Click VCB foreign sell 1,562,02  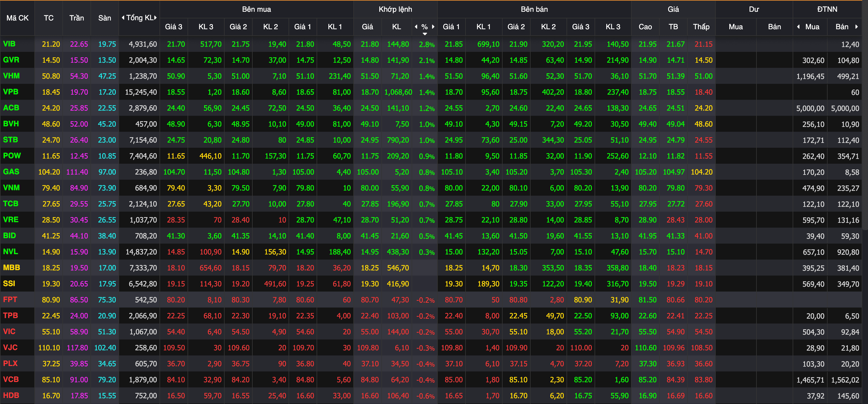click(x=845, y=380)
